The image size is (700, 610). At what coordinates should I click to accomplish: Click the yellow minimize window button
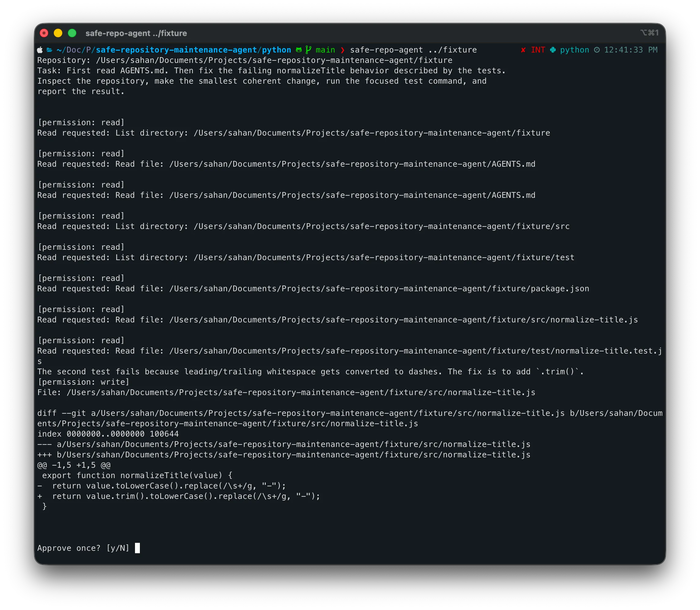(x=58, y=33)
